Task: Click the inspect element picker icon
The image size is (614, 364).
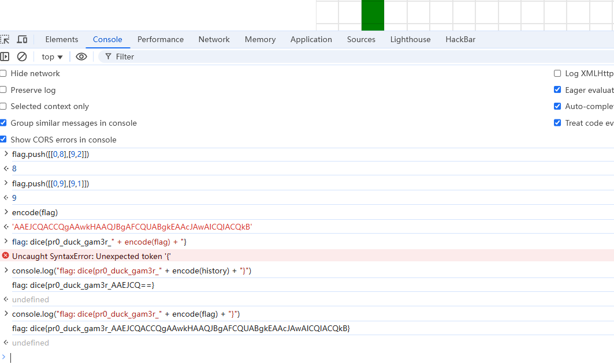Action: [5, 39]
